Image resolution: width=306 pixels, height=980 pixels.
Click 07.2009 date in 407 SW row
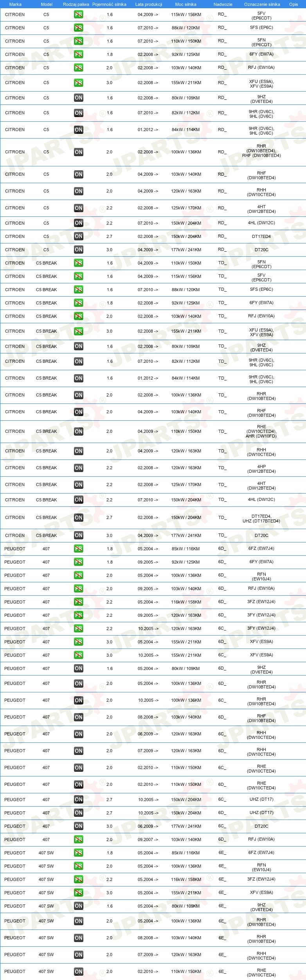coord(148,955)
